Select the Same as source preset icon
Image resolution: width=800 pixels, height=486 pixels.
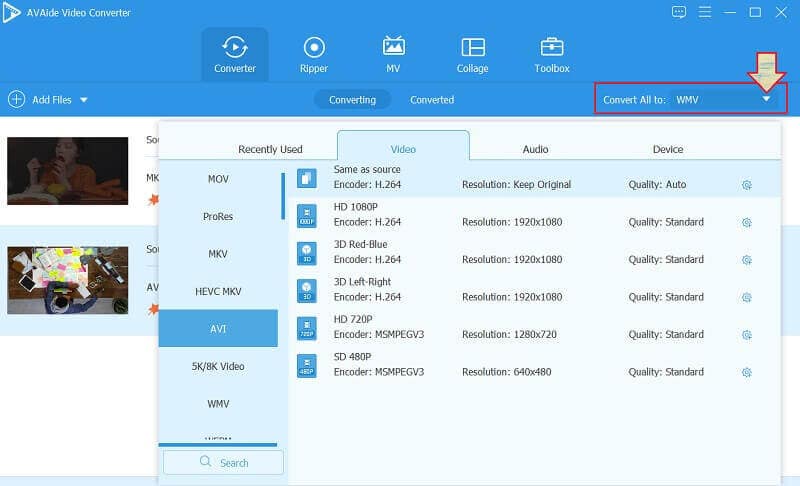pos(307,178)
